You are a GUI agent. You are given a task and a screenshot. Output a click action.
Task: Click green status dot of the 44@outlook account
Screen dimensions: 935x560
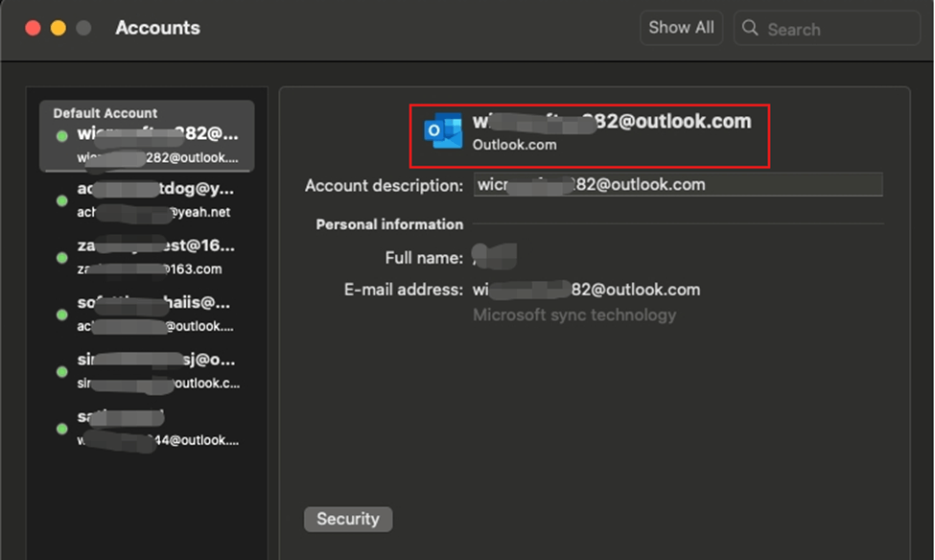tap(61, 429)
